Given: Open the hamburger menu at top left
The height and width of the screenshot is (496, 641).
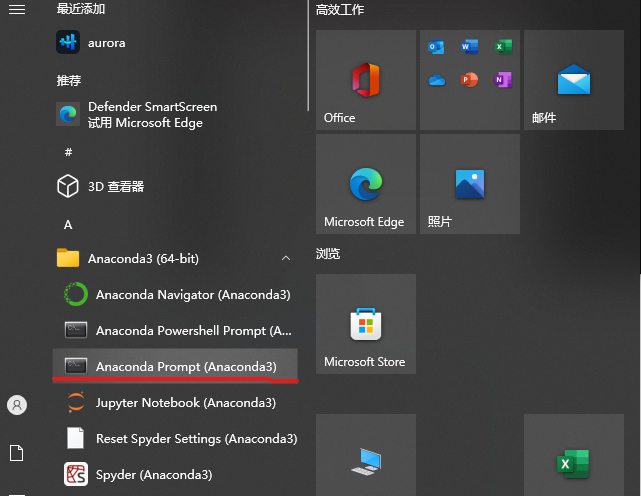Looking at the screenshot, I should coord(17,9).
